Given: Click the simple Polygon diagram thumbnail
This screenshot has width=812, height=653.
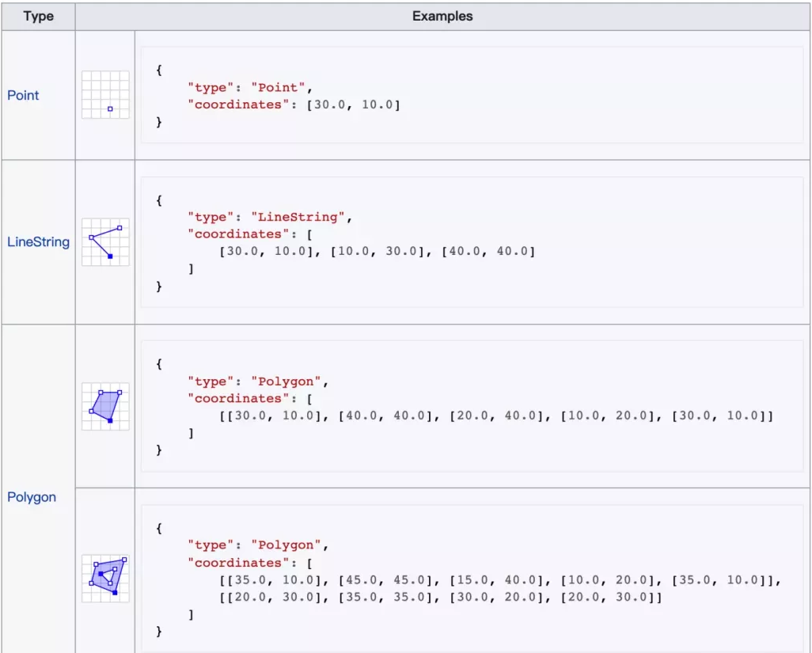Looking at the screenshot, I should 105,407.
